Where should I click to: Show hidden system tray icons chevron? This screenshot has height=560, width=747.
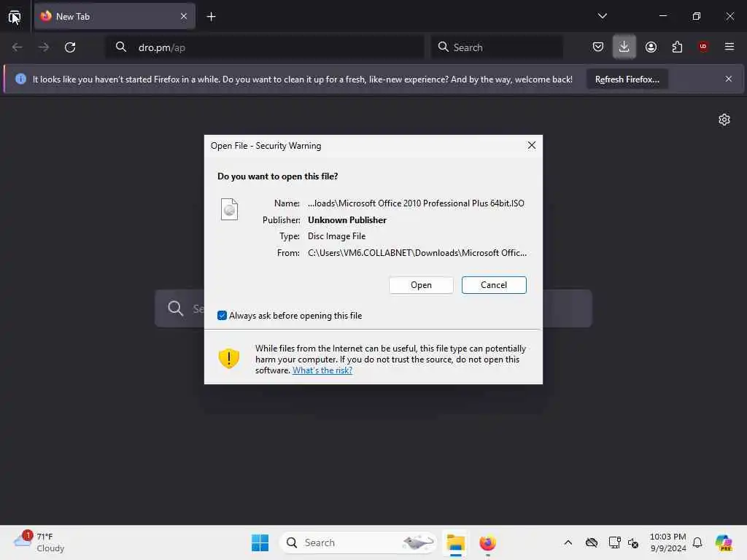[568, 542]
